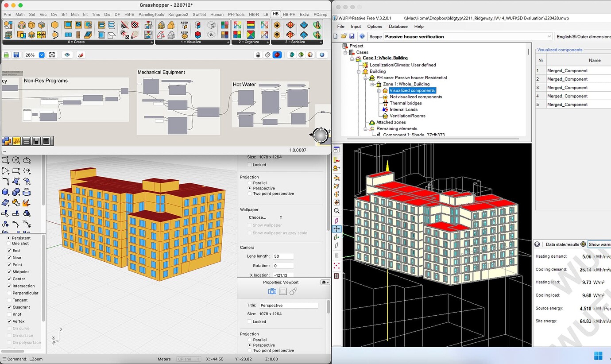Image resolution: width=611 pixels, height=364 pixels.
Task: Open the Wallpaper Choose... dropdown
Action: [x=265, y=217]
